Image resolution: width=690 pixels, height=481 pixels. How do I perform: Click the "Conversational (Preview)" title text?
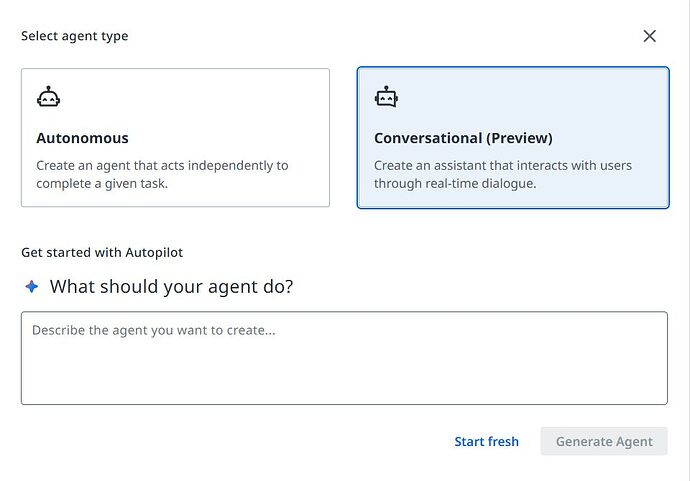coord(463,138)
